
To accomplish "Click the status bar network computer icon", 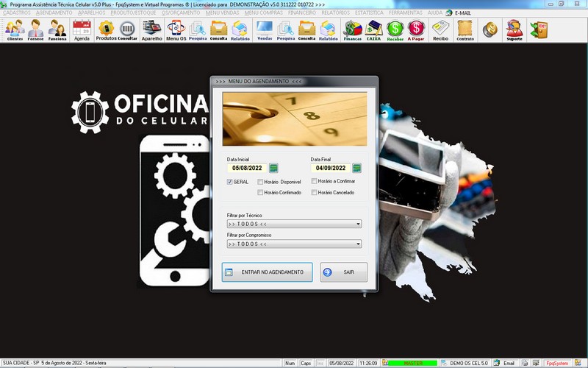I will [x=537, y=363].
